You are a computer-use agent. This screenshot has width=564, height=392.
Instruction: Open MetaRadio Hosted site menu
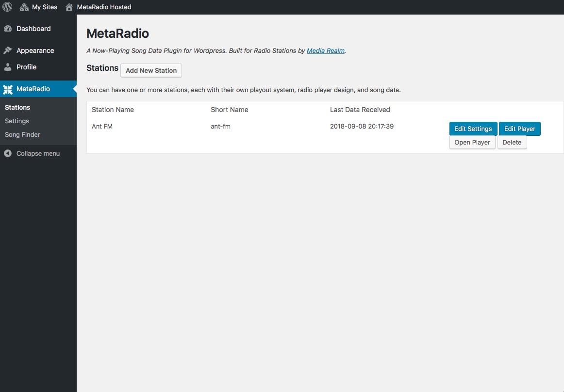(98, 7)
